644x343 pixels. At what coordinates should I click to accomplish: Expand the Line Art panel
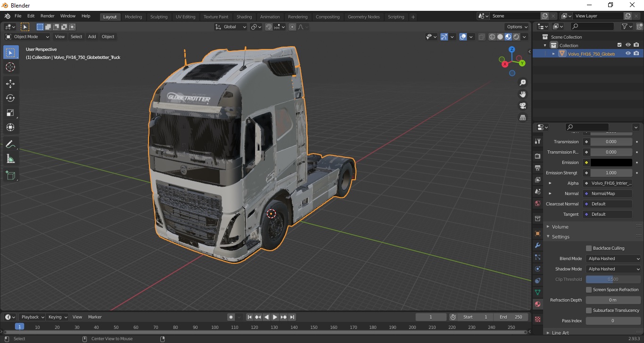point(560,333)
